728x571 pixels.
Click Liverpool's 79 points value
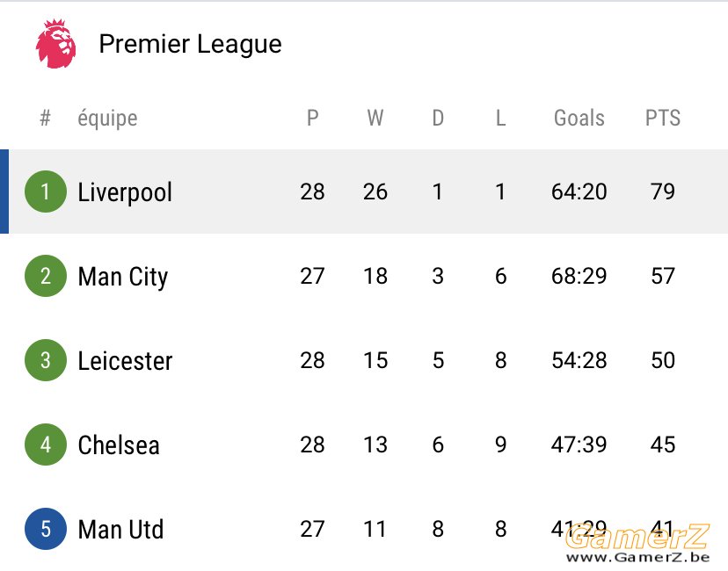(x=663, y=192)
